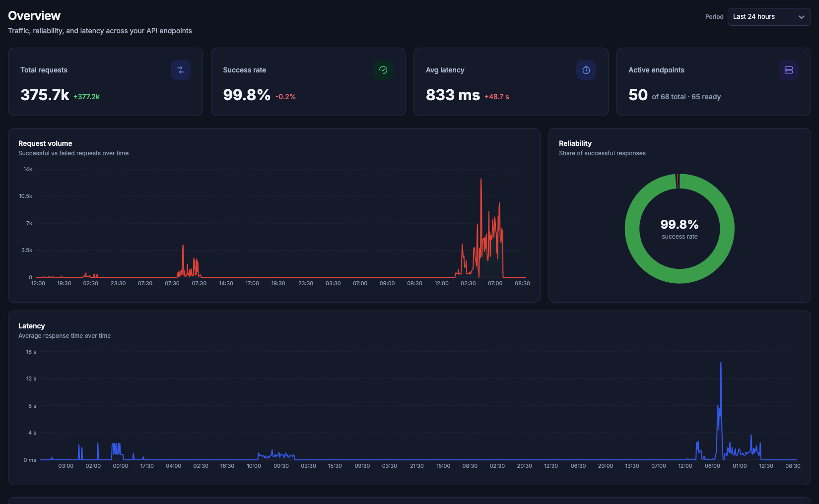The height and width of the screenshot is (504, 819).
Task: Click the 375.7k total requests value
Action: [x=45, y=95]
